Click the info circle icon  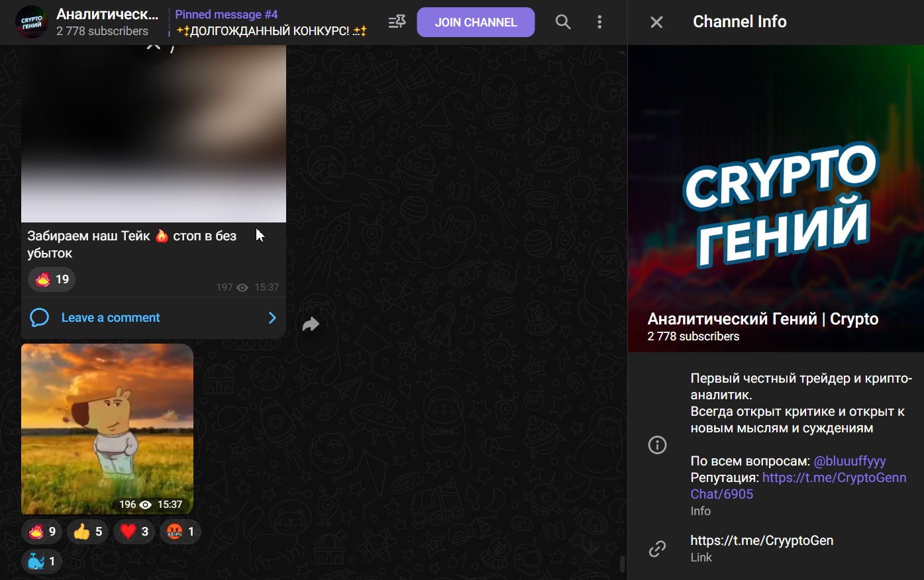(x=657, y=445)
